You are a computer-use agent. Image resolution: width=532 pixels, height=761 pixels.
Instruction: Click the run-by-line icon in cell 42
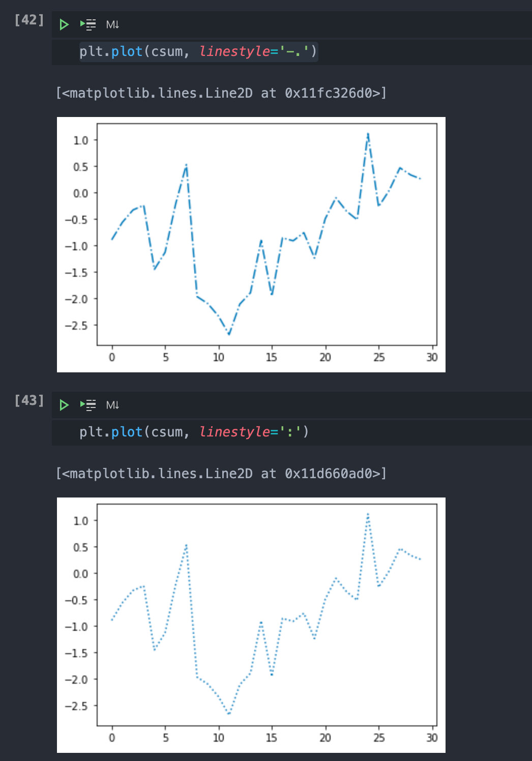88,24
